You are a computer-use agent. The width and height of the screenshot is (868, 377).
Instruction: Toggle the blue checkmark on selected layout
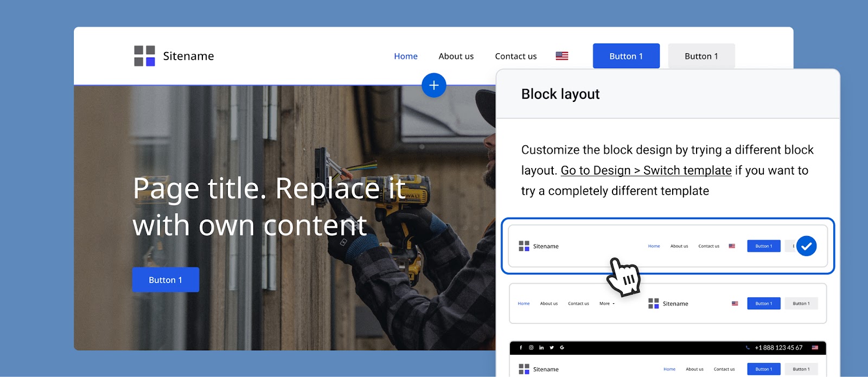807,246
